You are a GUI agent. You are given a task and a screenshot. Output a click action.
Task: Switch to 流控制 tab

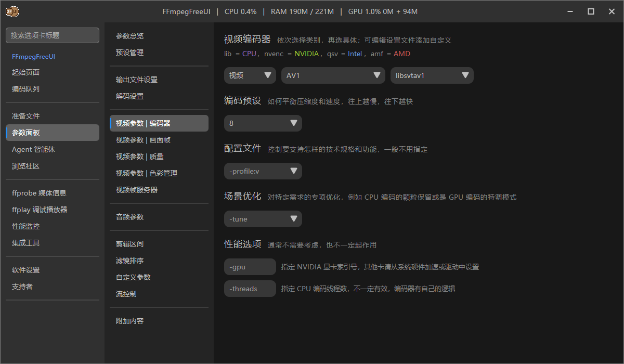point(159,294)
